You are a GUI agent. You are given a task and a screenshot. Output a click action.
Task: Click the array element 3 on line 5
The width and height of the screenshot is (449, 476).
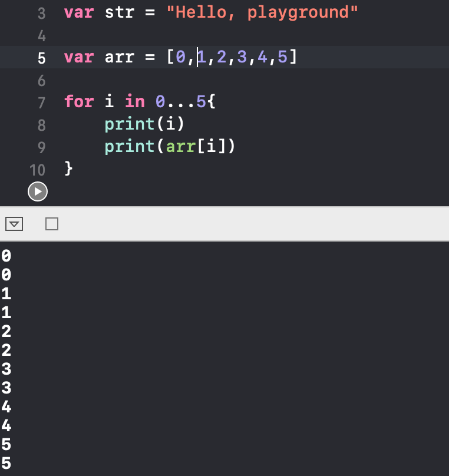coord(242,57)
